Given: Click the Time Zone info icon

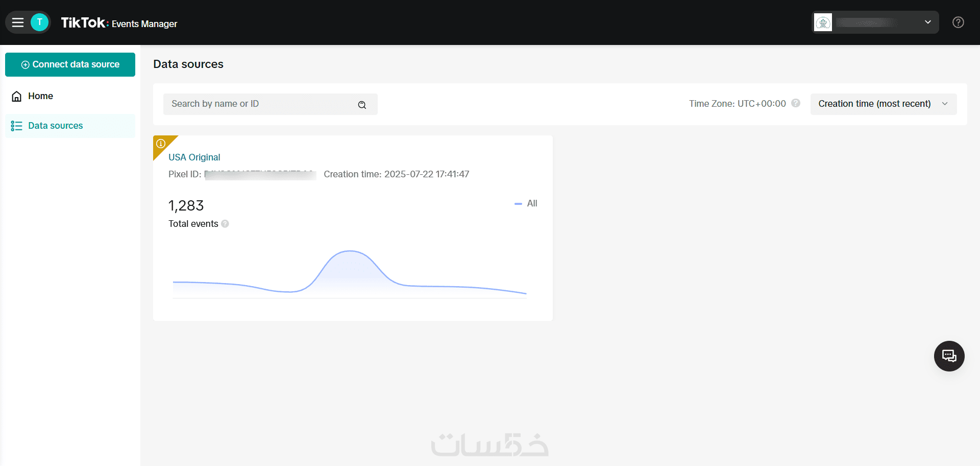Looking at the screenshot, I should point(796,103).
